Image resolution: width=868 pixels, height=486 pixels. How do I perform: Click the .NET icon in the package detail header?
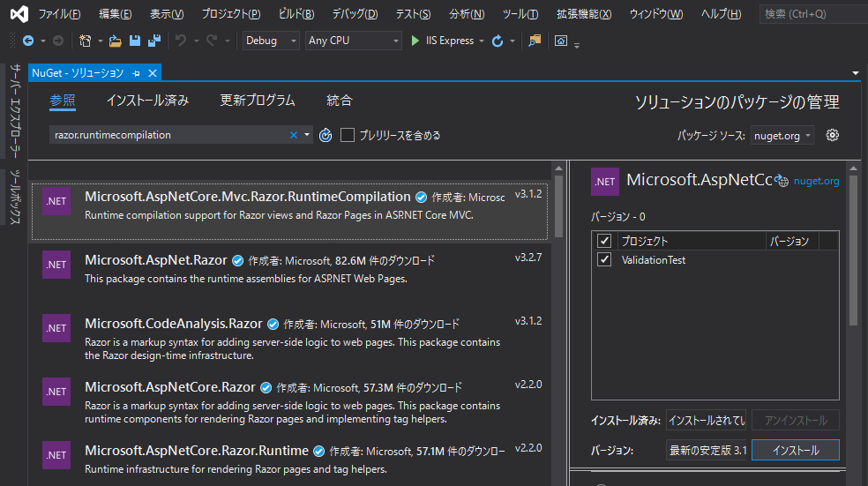tap(605, 182)
